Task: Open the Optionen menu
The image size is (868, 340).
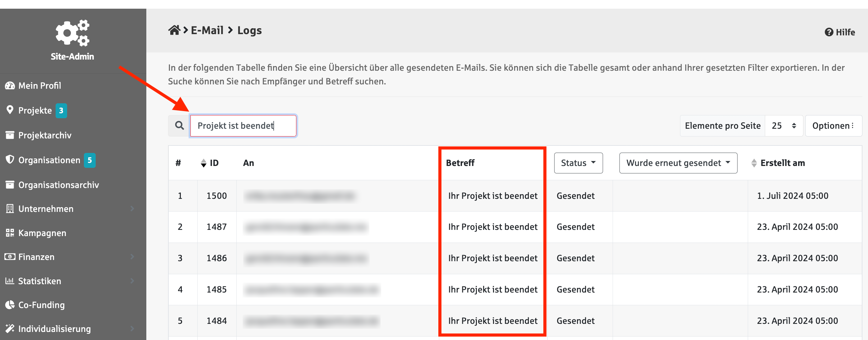Action: tap(833, 126)
